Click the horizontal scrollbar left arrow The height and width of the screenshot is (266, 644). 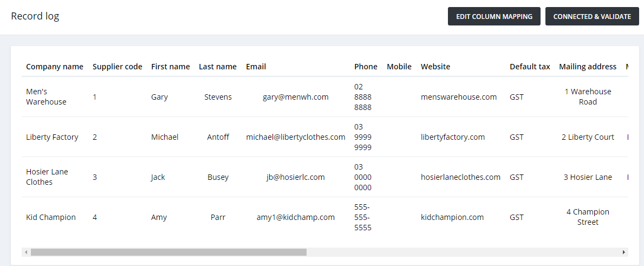(26, 252)
